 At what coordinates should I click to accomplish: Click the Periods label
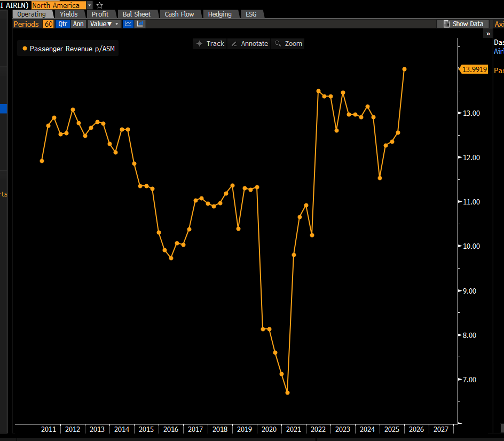click(x=26, y=24)
